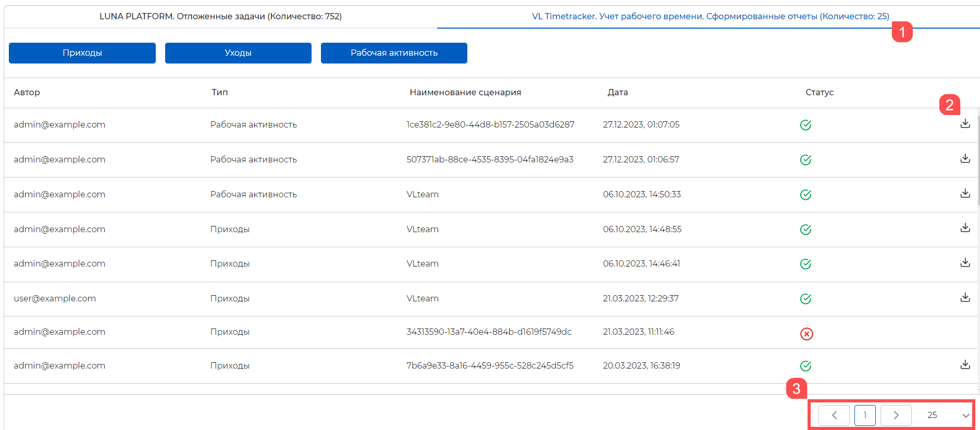The width and height of the screenshot is (980, 430).
Task: Click date 20.03.2023, 16:38:19
Action: tap(641, 365)
